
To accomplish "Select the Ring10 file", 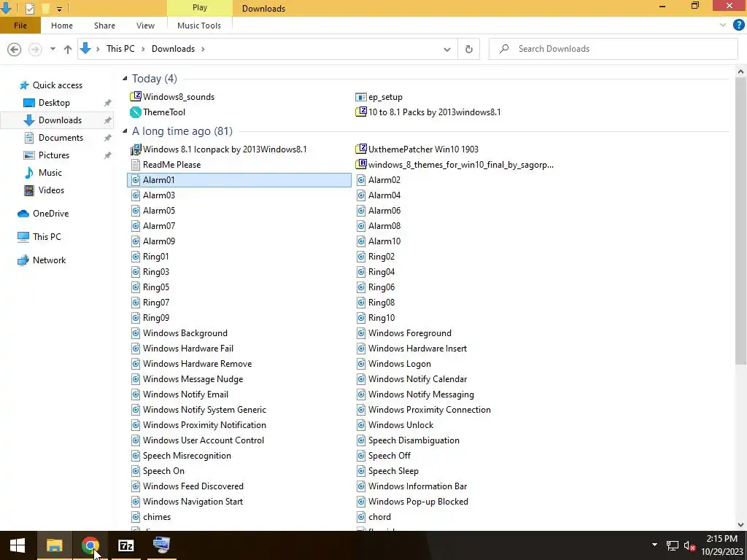I will point(376,318).
